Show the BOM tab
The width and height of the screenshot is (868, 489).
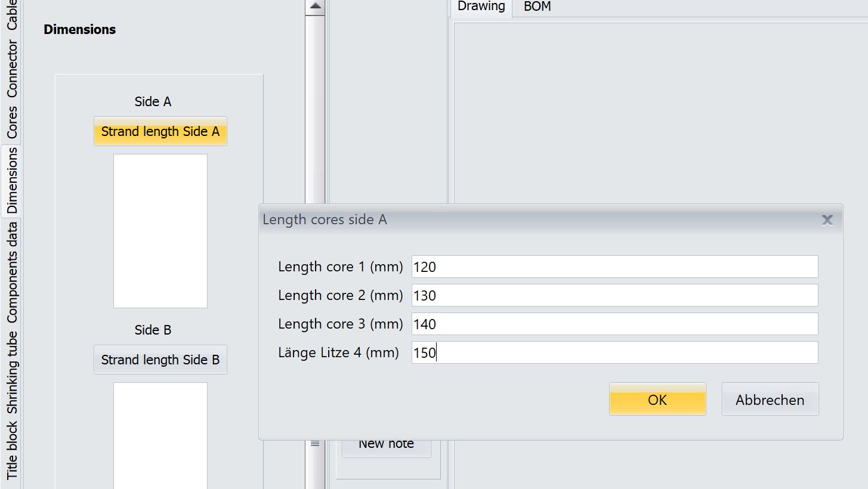tap(537, 7)
